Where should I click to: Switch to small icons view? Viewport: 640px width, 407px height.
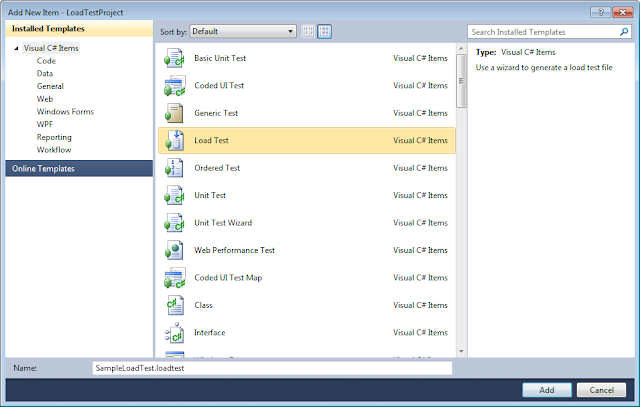[308, 31]
